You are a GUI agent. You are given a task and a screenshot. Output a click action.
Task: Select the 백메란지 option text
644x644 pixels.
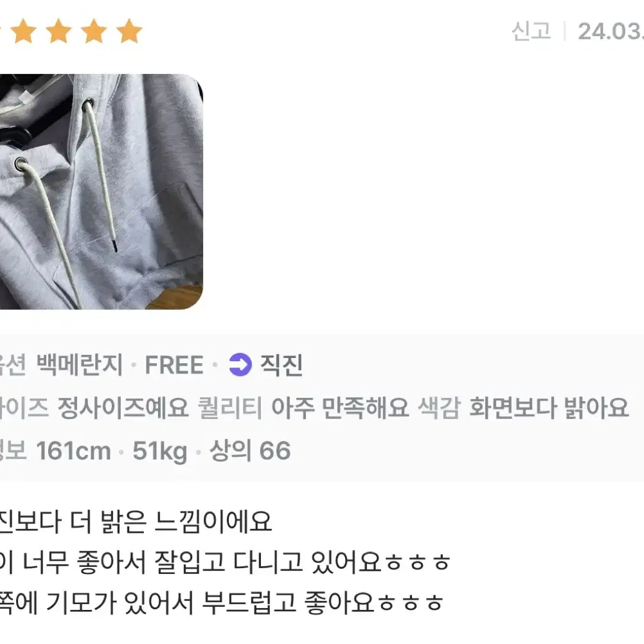pos(80,364)
